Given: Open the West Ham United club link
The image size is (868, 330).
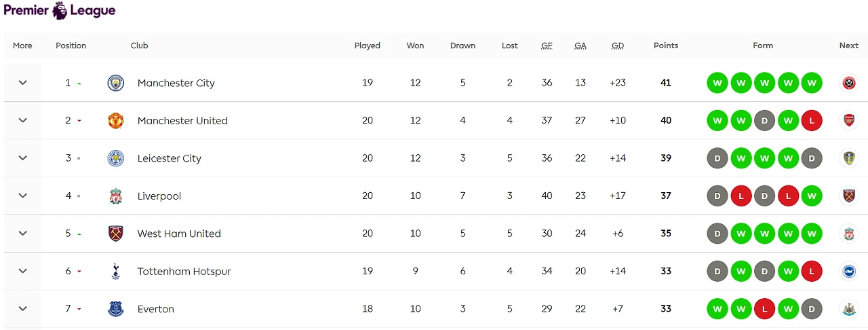Looking at the screenshot, I should point(179,234).
